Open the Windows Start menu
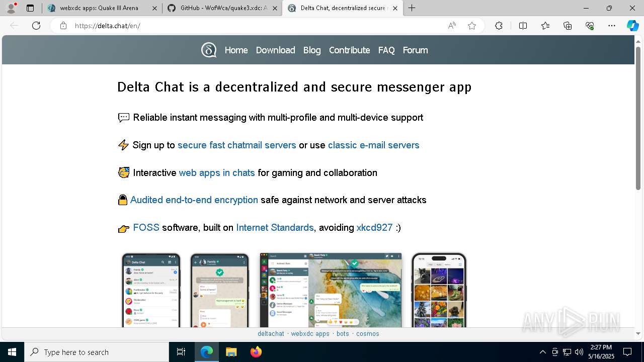Viewport: 644px width, 362px height. pyautogui.click(x=12, y=352)
